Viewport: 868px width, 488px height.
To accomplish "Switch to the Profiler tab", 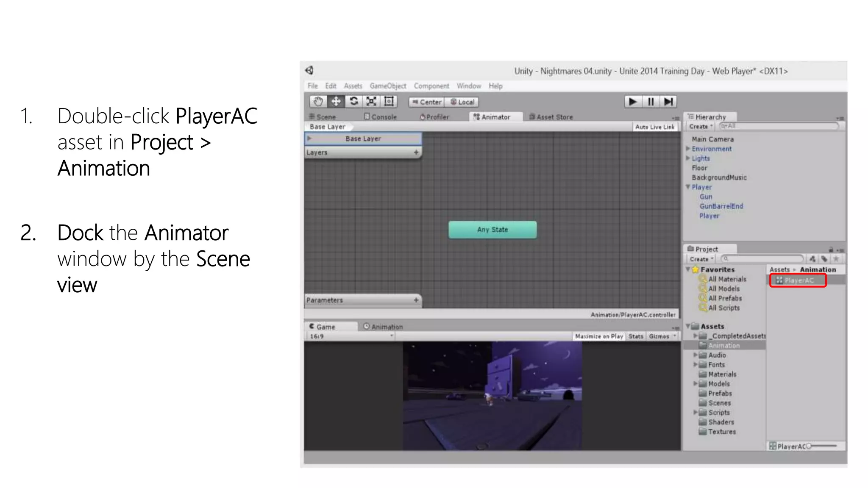I will 434,117.
